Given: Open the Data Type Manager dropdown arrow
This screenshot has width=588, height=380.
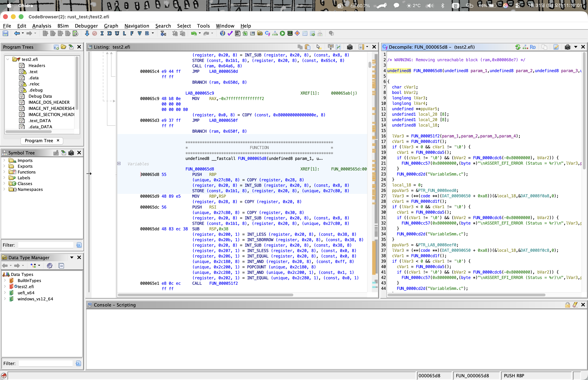Looking at the screenshot, I should (72, 257).
